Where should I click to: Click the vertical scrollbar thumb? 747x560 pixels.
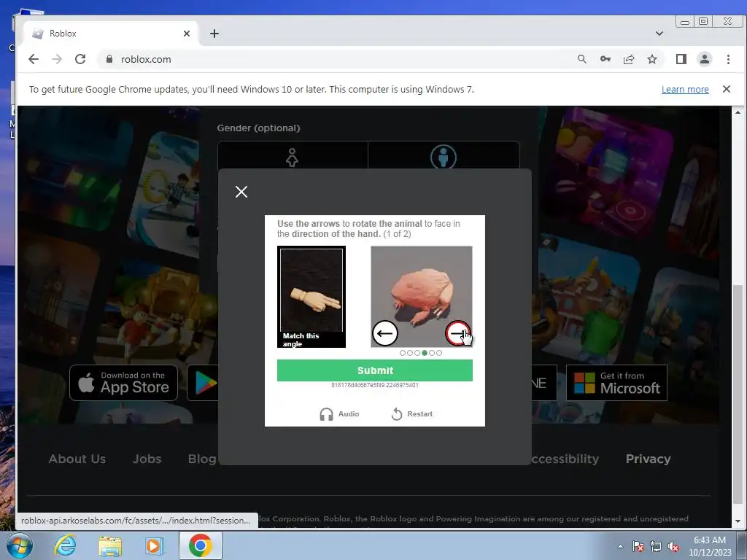tap(738, 393)
